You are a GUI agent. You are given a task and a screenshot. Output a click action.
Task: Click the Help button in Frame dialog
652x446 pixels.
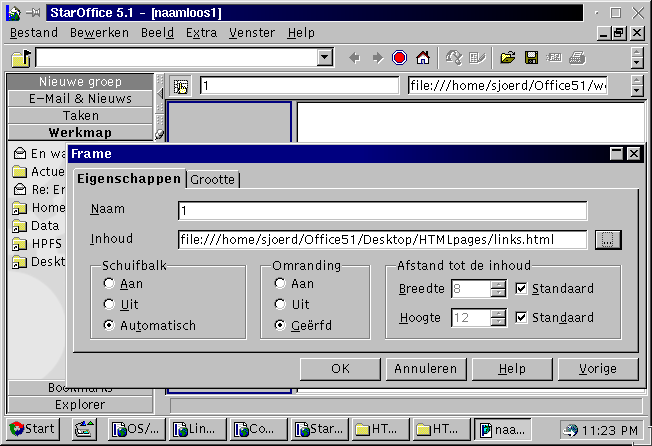(512, 369)
